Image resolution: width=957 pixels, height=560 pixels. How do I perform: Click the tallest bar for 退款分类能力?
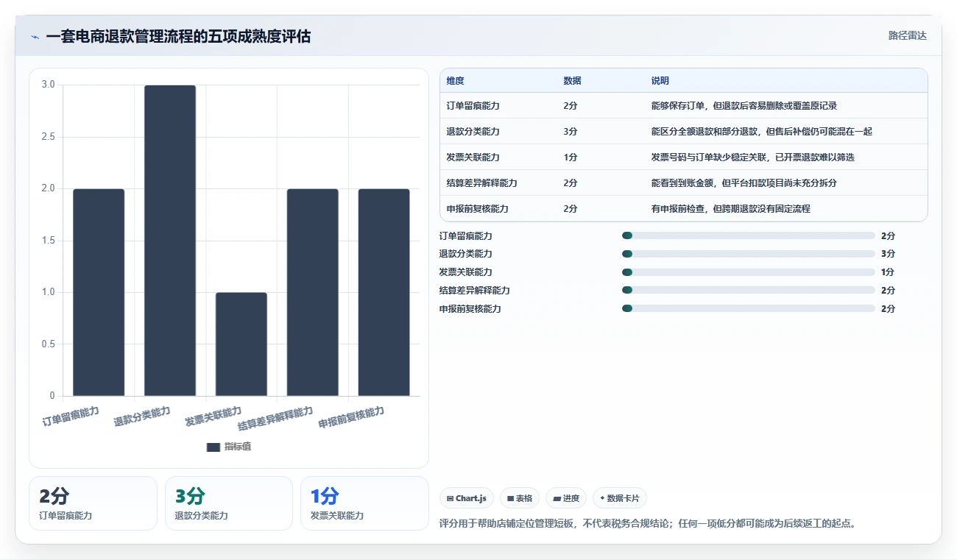click(x=170, y=241)
